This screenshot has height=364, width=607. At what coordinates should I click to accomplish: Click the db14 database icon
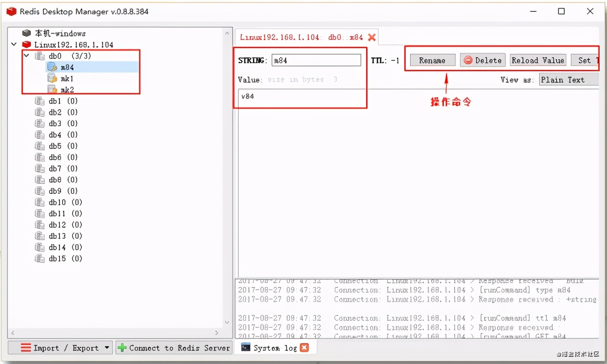[x=40, y=247]
